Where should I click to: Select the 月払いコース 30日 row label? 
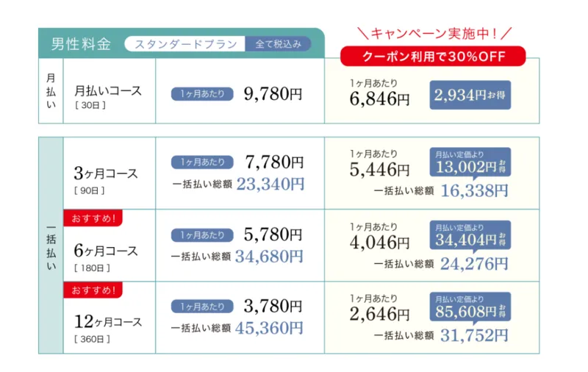click(x=108, y=96)
